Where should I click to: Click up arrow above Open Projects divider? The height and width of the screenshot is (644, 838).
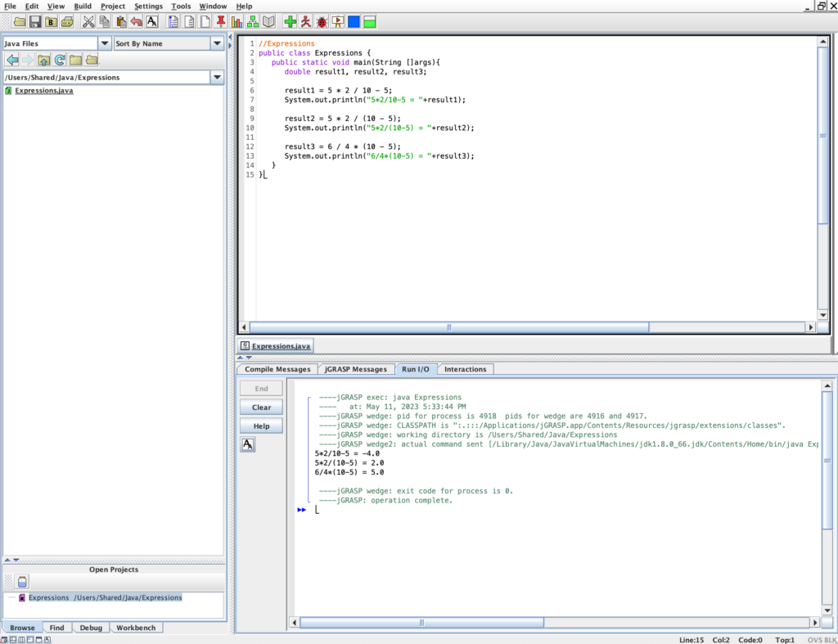7,560
